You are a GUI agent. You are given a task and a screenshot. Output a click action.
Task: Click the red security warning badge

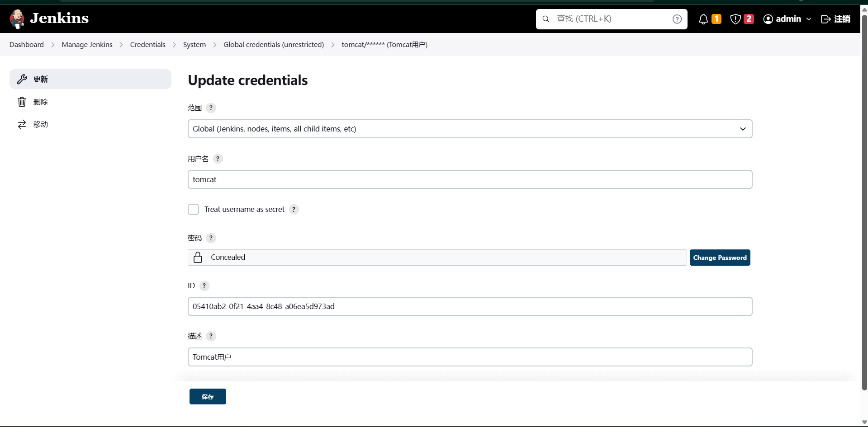749,19
